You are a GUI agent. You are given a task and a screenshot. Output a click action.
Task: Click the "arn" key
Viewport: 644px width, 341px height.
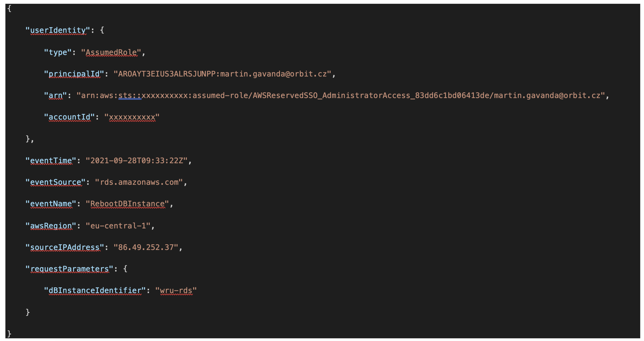pos(55,95)
